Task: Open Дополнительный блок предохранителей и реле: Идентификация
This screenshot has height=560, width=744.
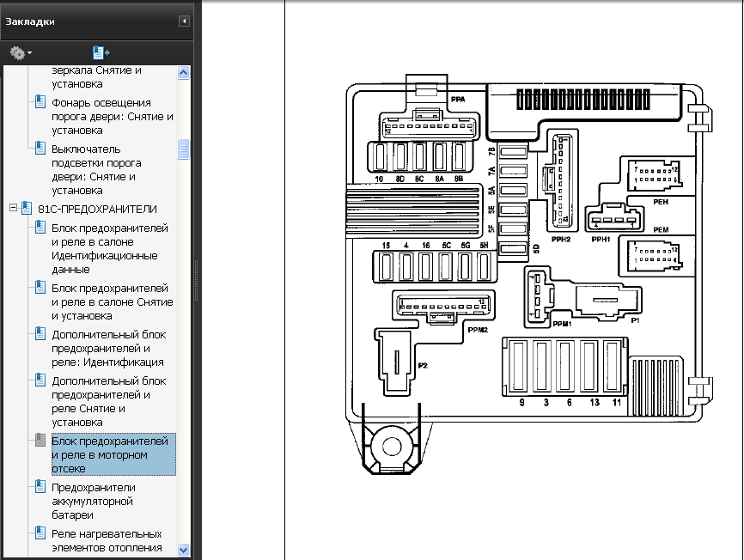Action: (108, 349)
